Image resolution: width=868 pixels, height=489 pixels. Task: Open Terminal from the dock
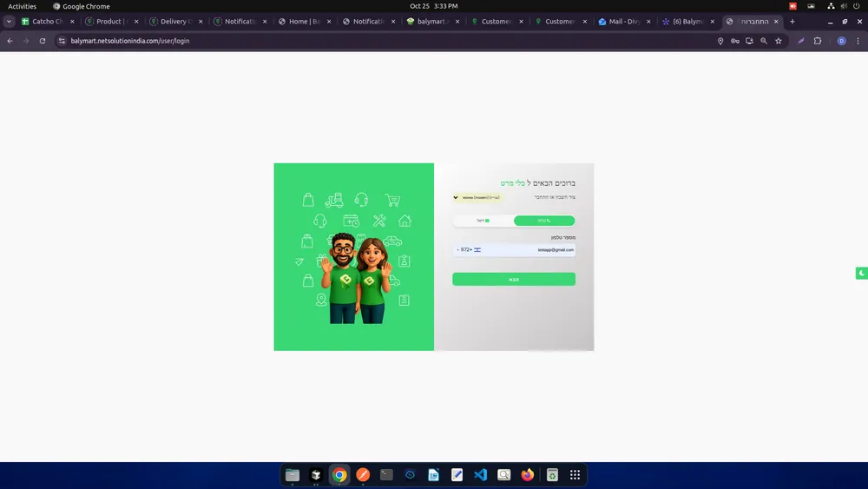387,475
